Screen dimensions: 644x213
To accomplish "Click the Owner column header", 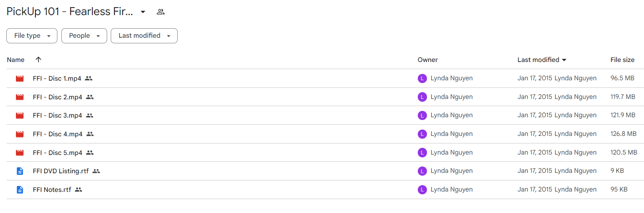I will 428,60.
